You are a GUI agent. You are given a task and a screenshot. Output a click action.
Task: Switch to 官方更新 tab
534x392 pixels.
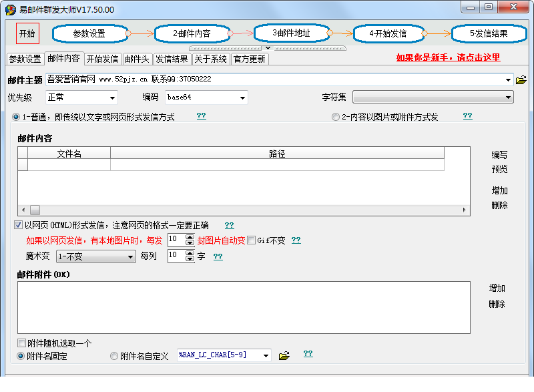coord(249,59)
